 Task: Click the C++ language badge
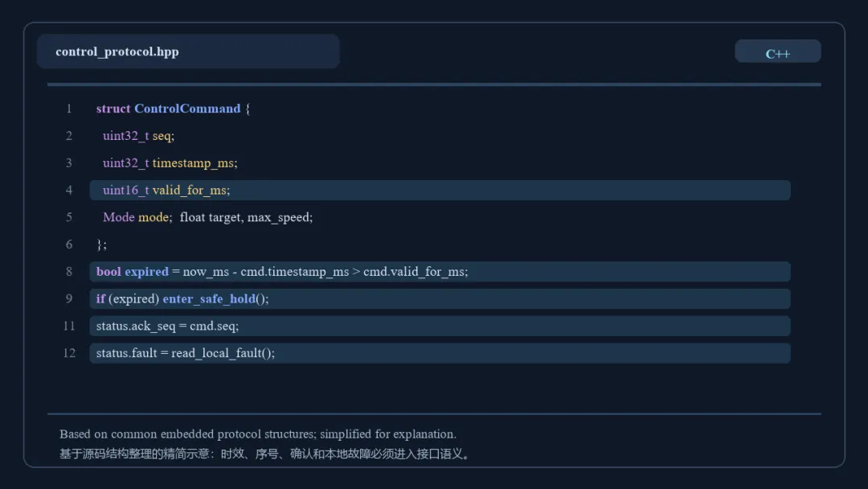pos(777,51)
